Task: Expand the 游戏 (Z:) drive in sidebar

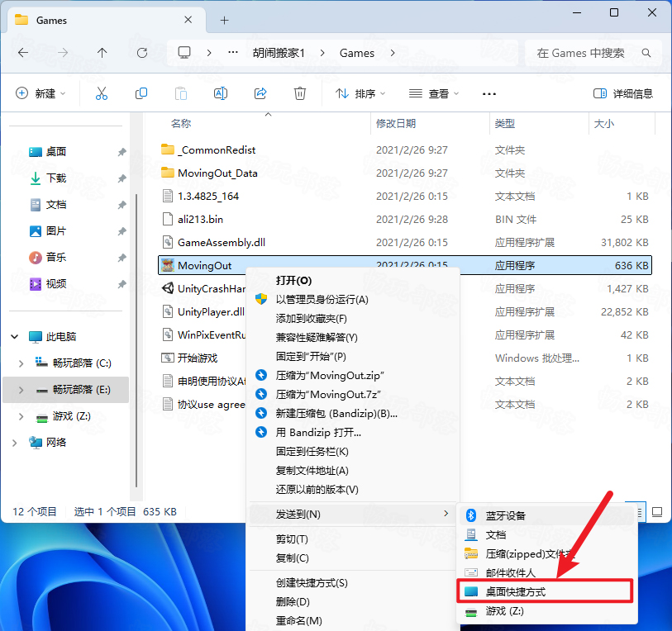Action: (x=21, y=416)
